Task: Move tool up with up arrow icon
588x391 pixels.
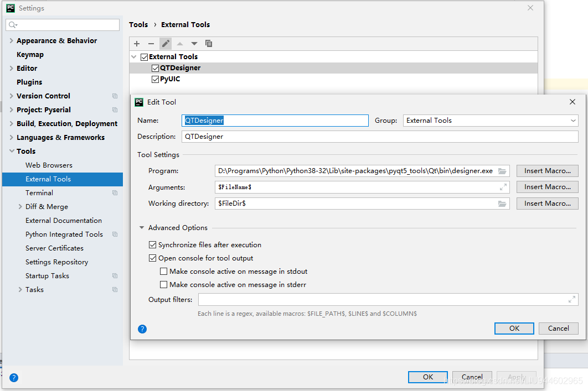Action: [180, 44]
